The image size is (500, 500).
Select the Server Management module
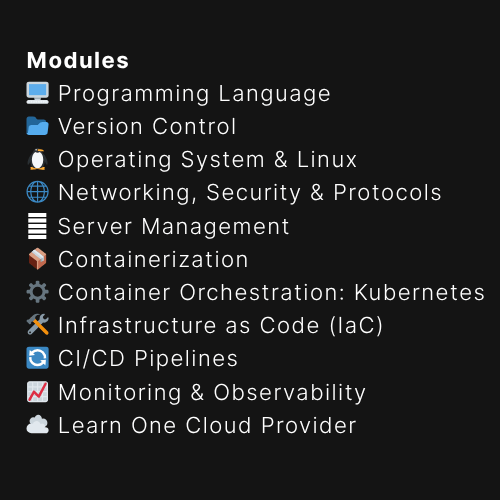click(174, 227)
